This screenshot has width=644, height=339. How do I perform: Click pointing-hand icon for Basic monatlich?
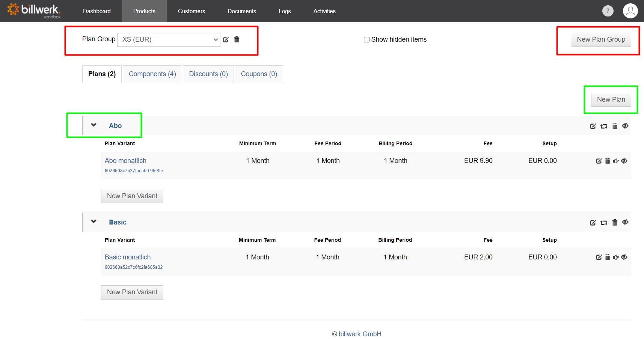[x=616, y=258]
